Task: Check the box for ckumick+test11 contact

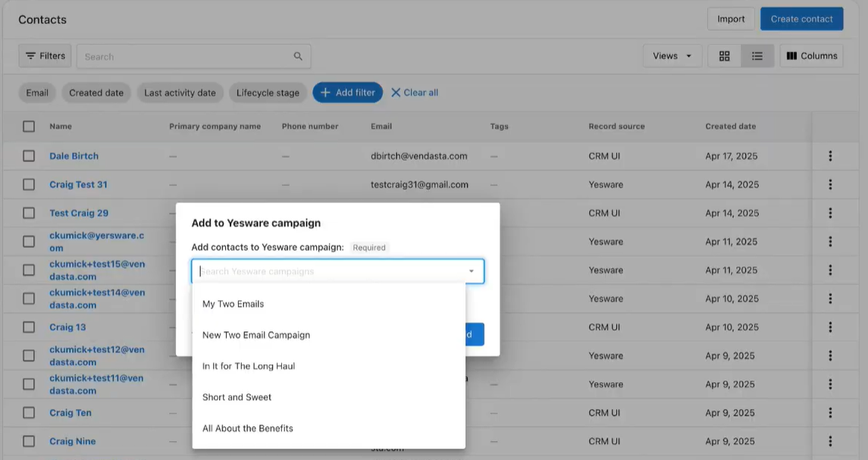Action: [x=29, y=384]
